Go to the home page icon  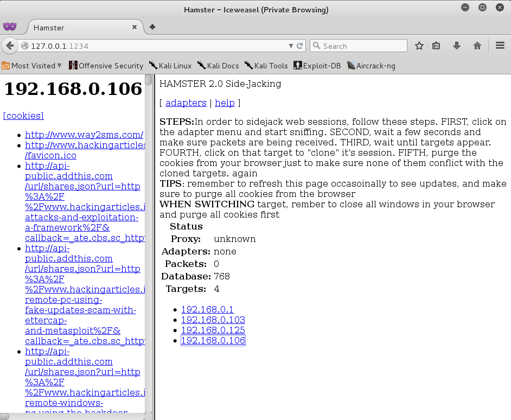pos(477,46)
